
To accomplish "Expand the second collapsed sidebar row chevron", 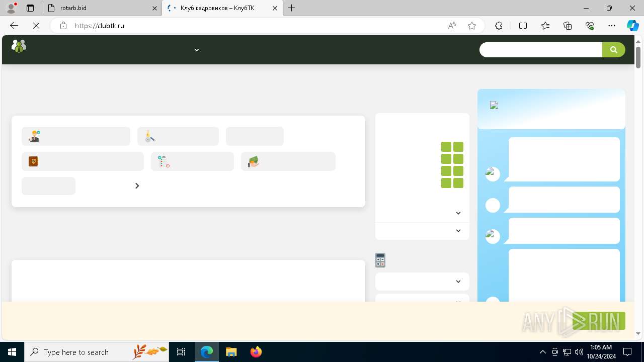I will point(458,231).
